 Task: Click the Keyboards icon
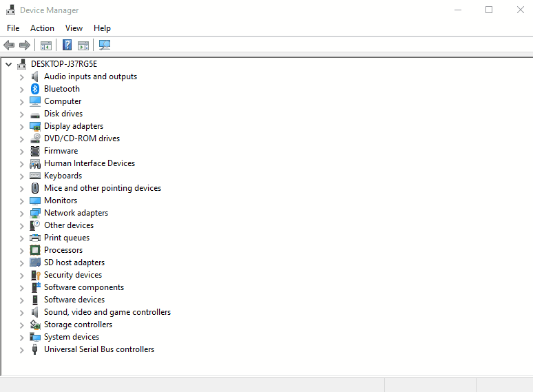pyautogui.click(x=35, y=176)
